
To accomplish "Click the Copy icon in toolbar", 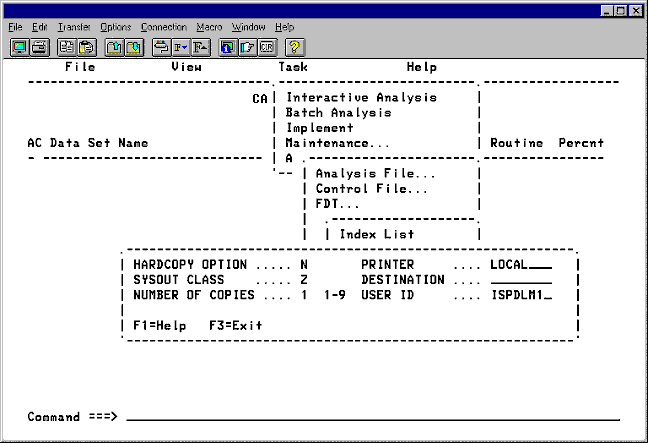I will pyautogui.click(x=66, y=46).
